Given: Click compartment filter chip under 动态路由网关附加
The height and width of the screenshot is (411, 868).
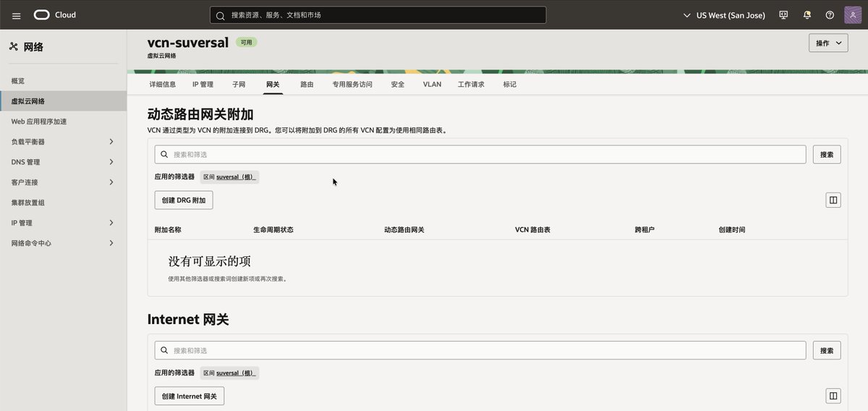Looking at the screenshot, I should tap(229, 177).
